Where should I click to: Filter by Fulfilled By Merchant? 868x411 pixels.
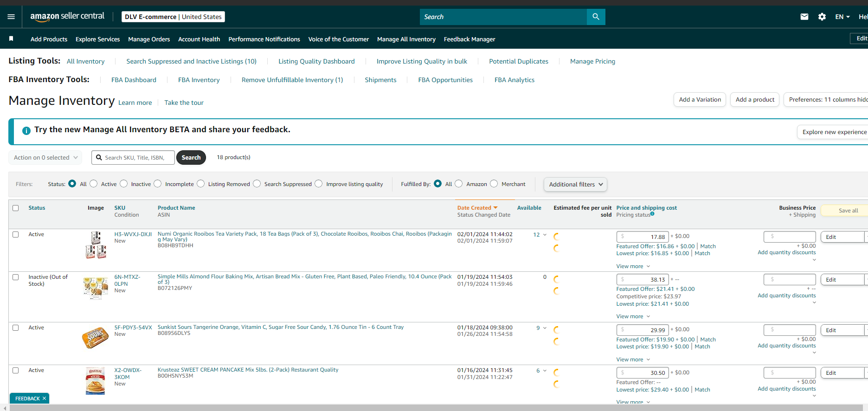point(494,184)
